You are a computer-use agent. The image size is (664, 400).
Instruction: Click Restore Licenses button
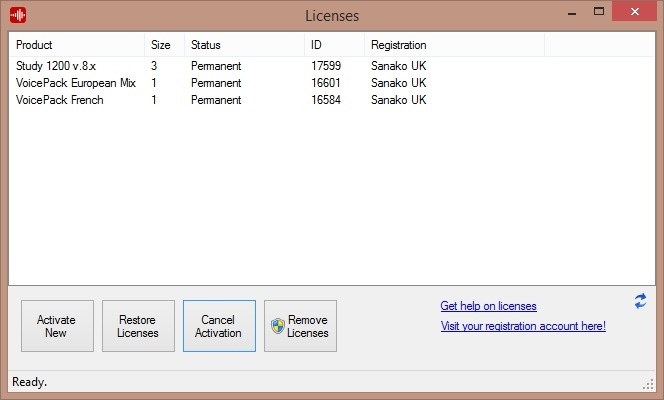pyautogui.click(x=138, y=326)
